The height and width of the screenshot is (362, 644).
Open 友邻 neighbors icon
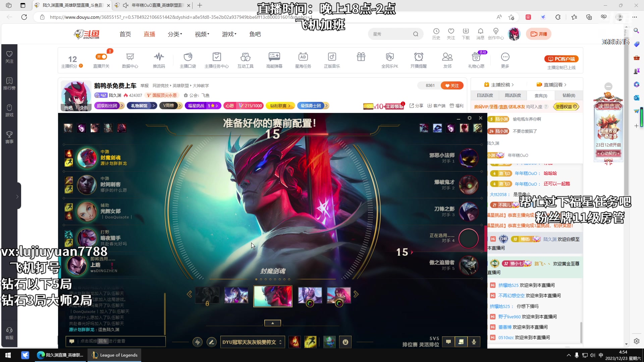[447, 60]
